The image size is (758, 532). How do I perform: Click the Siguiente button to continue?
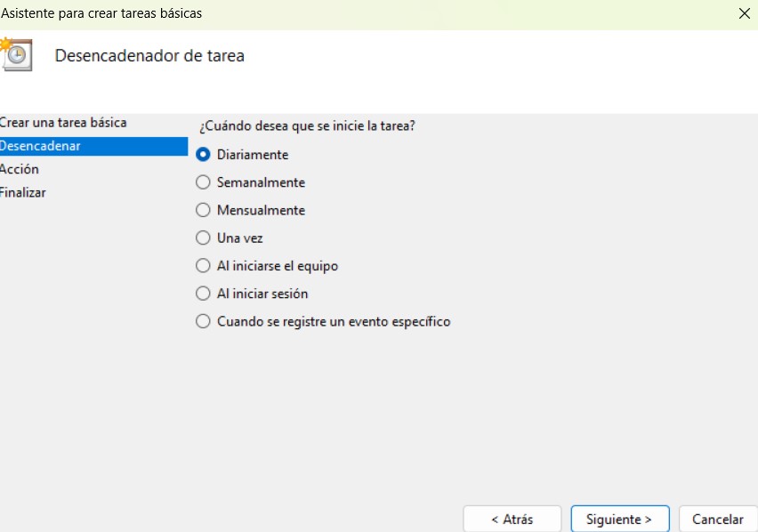click(x=619, y=519)
